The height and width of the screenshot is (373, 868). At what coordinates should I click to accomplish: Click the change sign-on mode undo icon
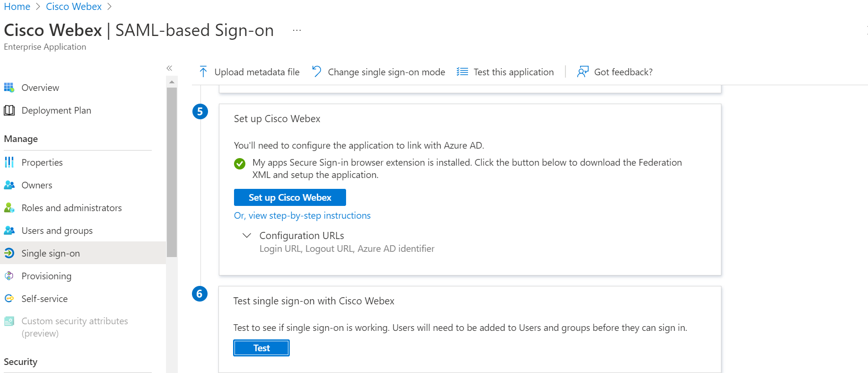(317, 71)
